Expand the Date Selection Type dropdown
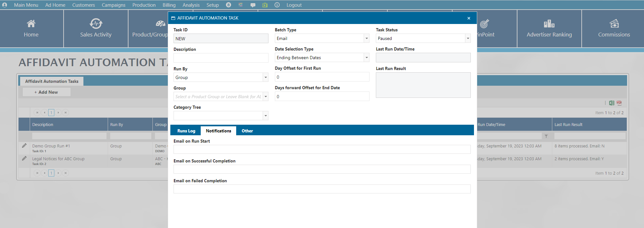This screenshot has height=228, width=644. [x=367, y=58]
